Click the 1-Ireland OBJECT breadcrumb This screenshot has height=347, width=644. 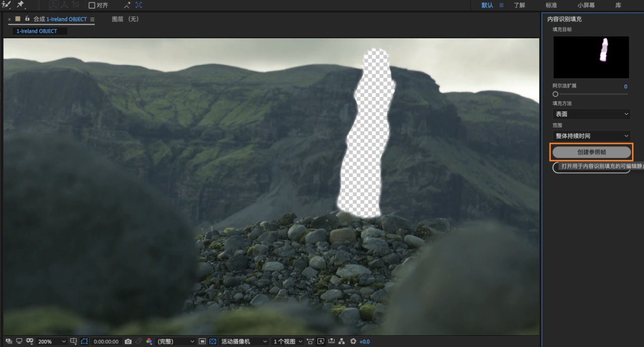(37, 31)
